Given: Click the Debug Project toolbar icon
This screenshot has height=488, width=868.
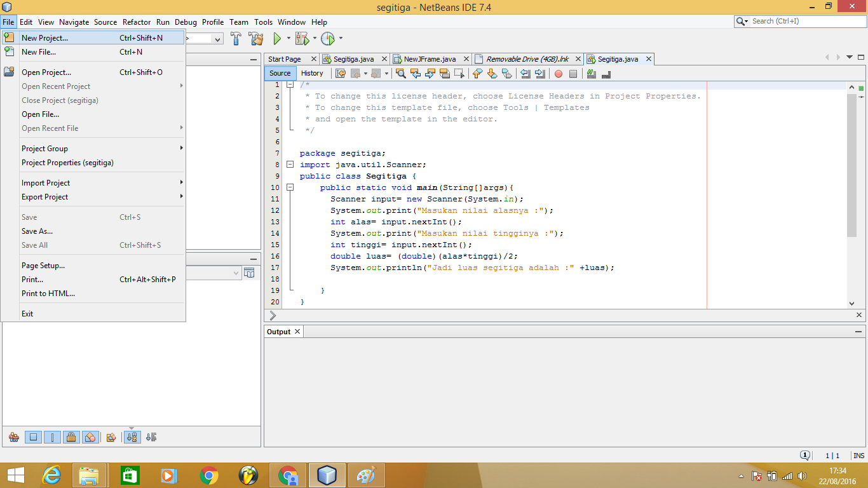Looking at the screenshot, I should point(302,39).
